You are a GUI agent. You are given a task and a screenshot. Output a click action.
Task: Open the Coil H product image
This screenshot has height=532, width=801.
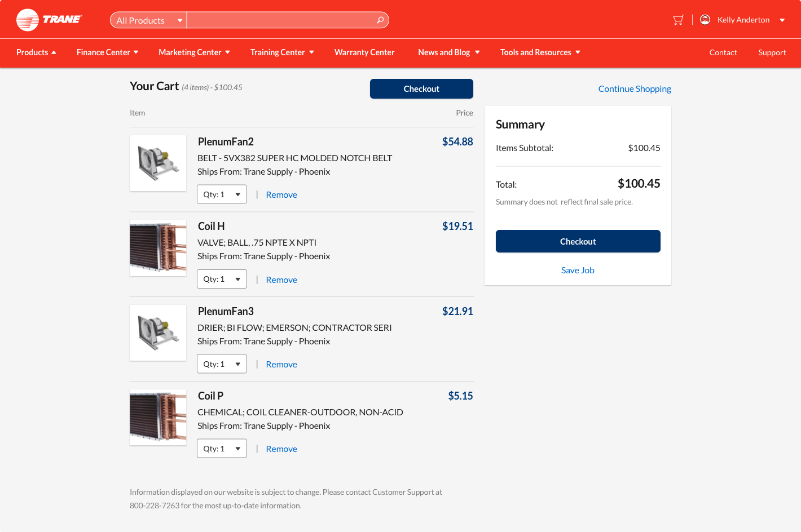[x=158, y=248]
